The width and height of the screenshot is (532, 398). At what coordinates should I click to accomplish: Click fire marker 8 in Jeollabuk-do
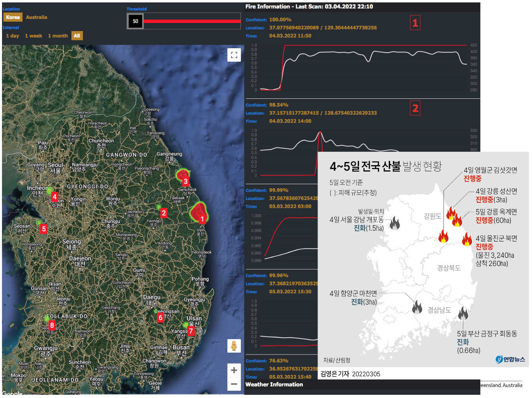tap(52, 325)
